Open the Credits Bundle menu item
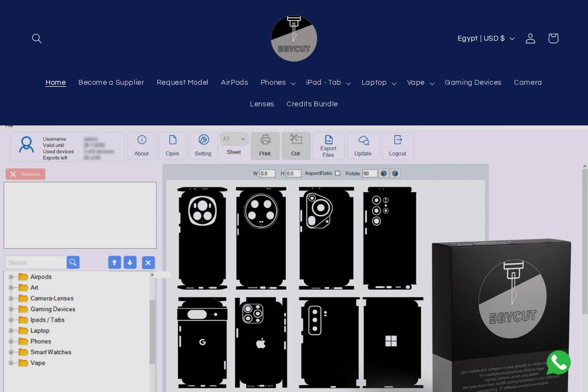This screenshot has width=588, height=392. pyautogui.click(x=312, y=104)
